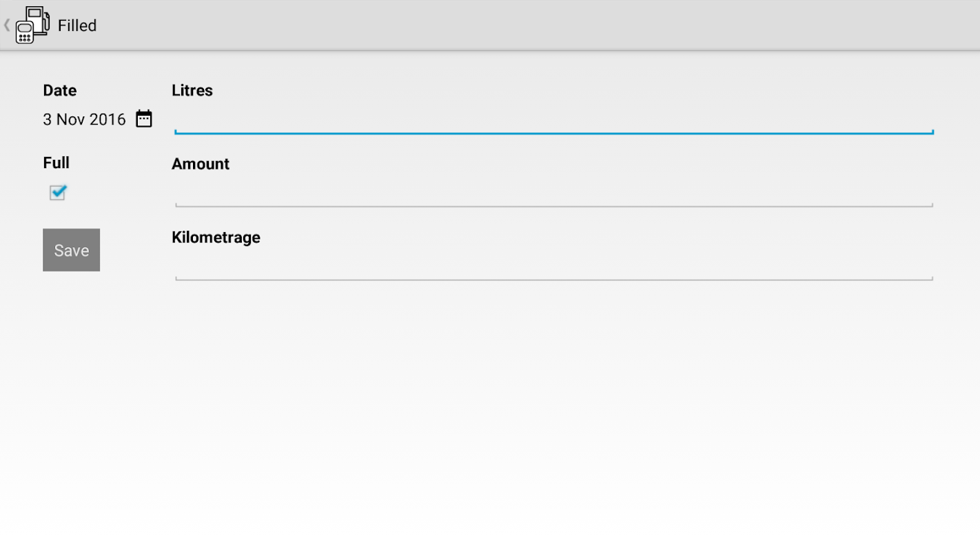Click the Litres label

192,90
